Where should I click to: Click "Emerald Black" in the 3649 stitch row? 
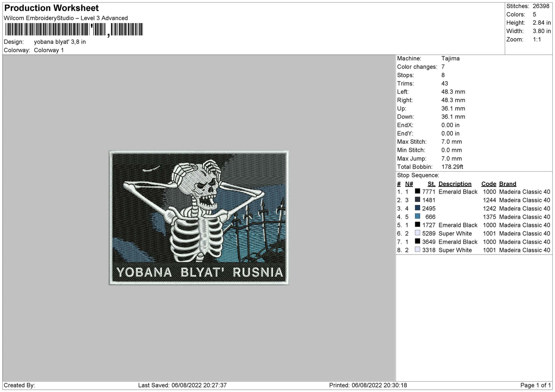458,242
